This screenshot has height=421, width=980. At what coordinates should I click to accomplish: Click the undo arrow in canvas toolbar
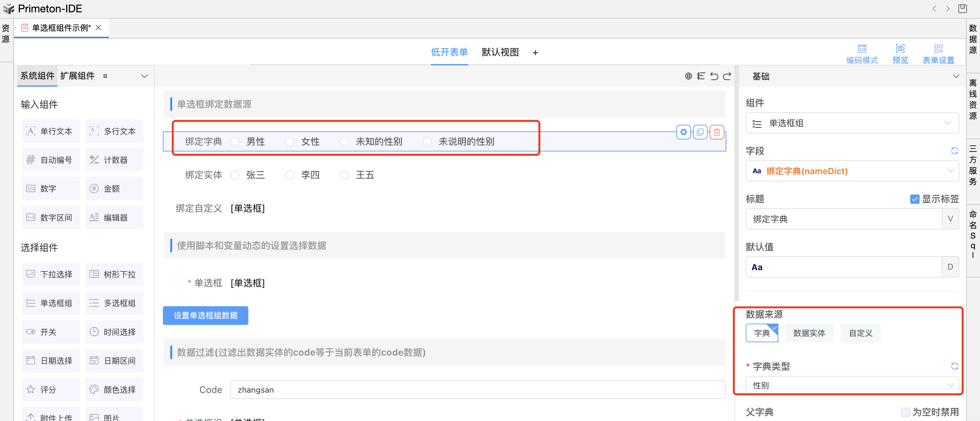click(x=714, y=76)
